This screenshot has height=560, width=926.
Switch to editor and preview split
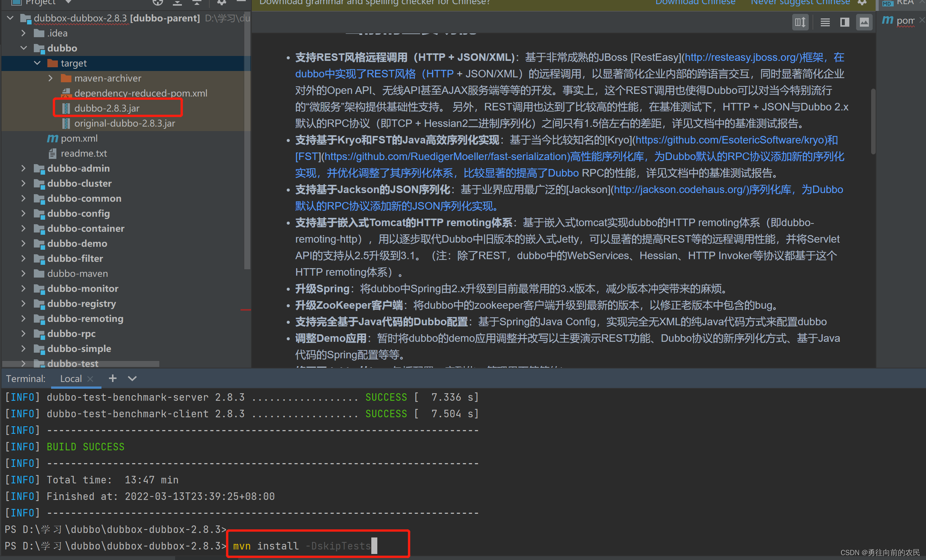[844, 22]
